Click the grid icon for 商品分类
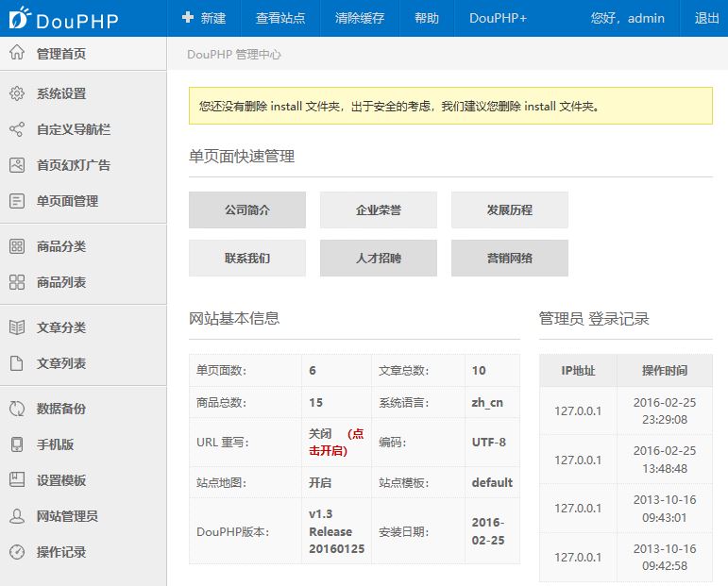Viewport: 728px width, 586px height. tap(17, 246)
